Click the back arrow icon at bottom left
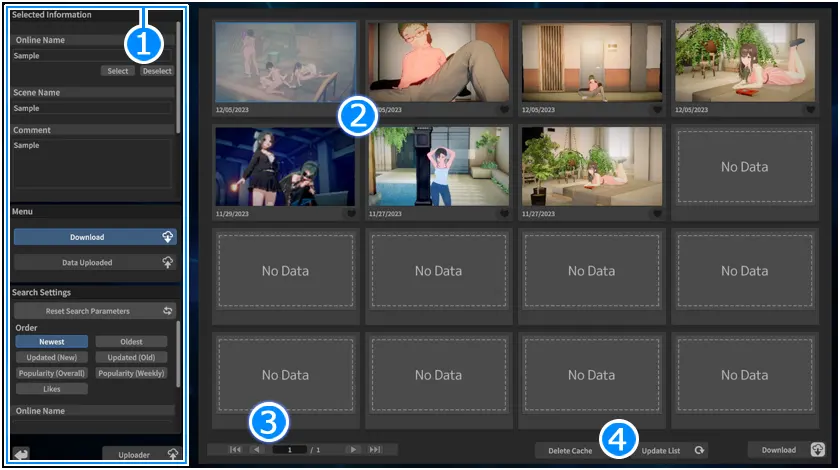 pyautogui.click(x=21, y=454)
